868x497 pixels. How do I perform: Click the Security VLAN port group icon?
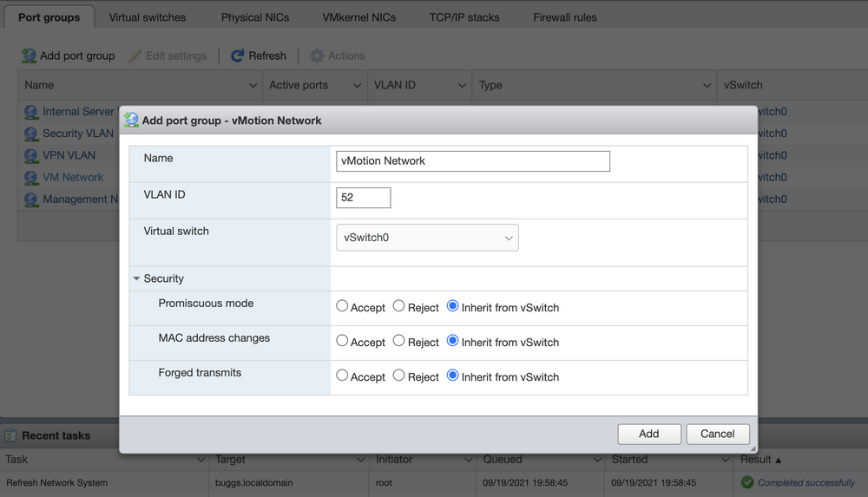(x=31, y=134)
